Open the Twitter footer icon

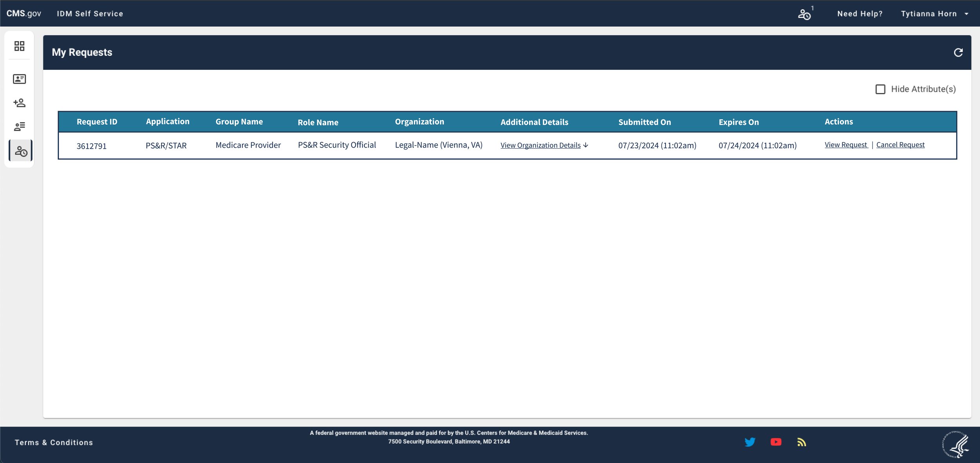[750, 442]
